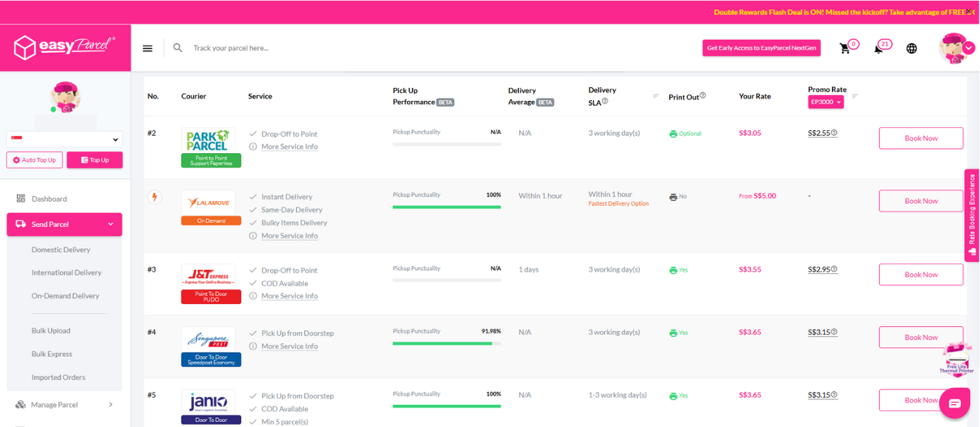Book Now for Park Parcel
Screen dimensions: 980x427
tap(921, 138)
